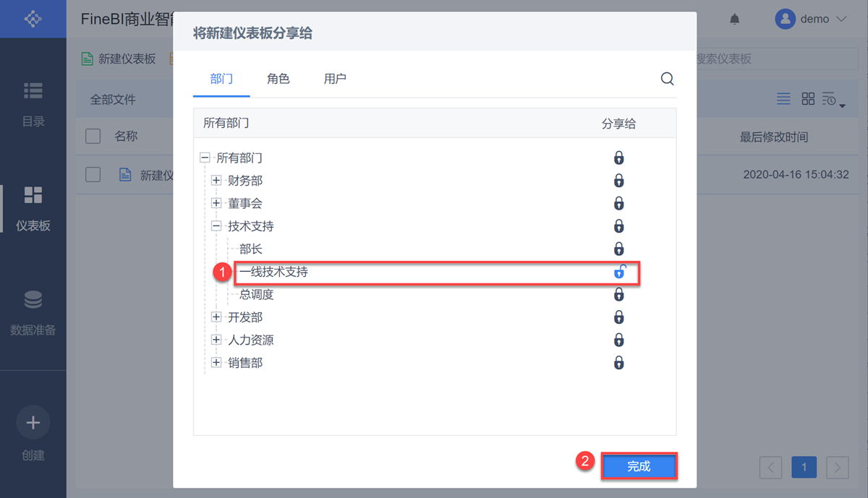868x498 pixels.
Task: Expand the 财务部 department node
Action: click(x=216, y=181)
